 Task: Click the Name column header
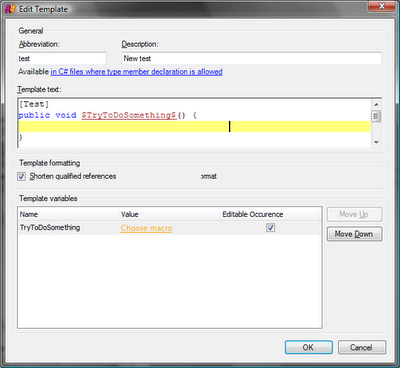coord(68,214)
